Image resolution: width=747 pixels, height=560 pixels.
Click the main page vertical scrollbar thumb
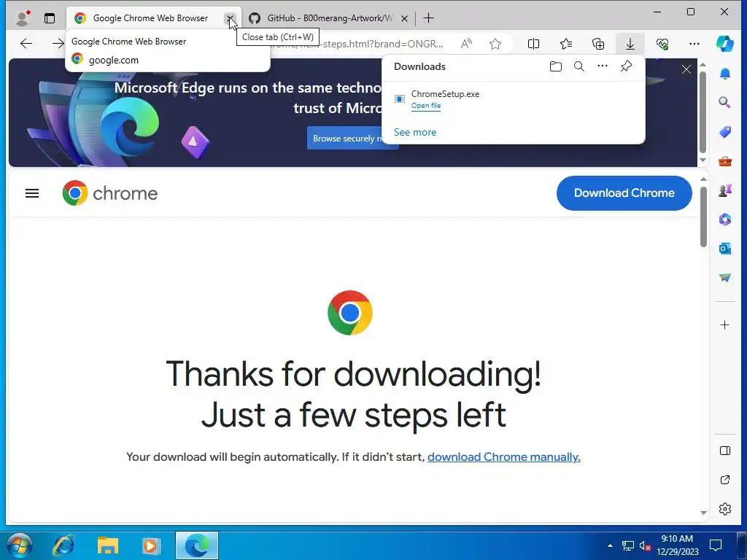(704, 217)
